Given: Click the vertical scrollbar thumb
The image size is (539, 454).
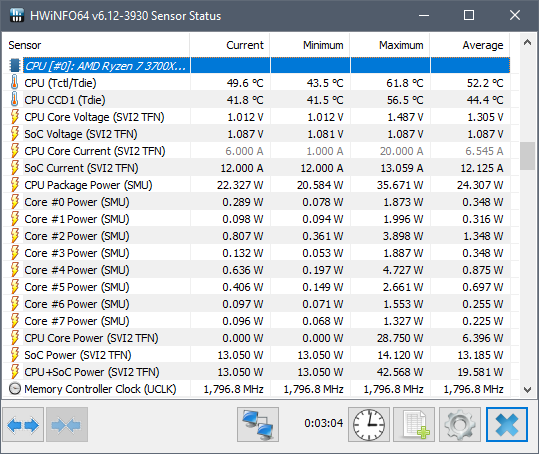Looking at the screenshot, I should click(527, 156).
